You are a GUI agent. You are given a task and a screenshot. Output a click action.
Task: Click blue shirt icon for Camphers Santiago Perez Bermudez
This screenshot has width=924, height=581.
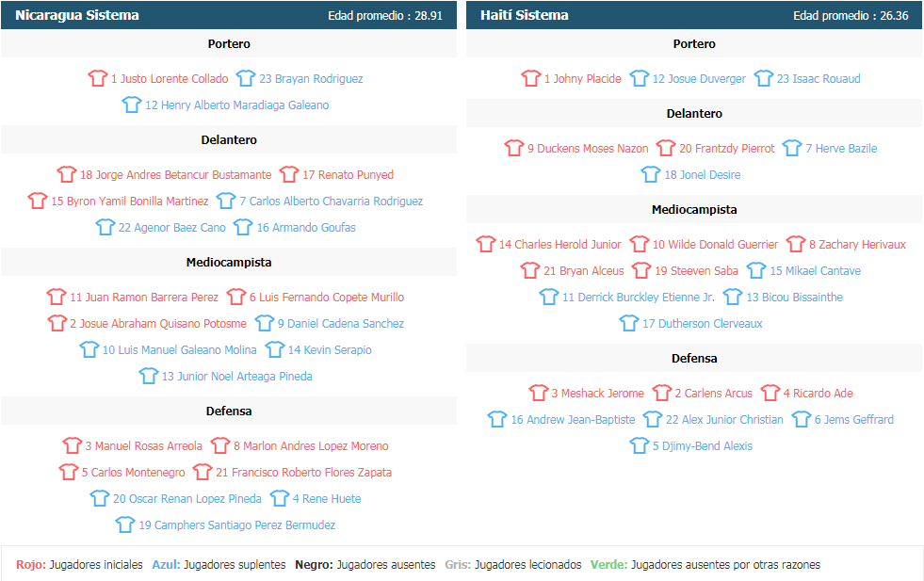125,525
